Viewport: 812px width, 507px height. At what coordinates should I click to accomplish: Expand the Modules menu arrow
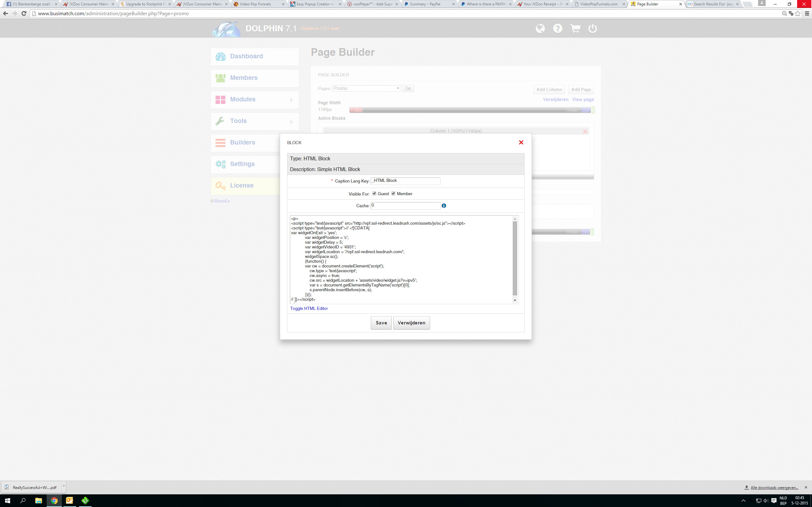click(x=291, y=100)
